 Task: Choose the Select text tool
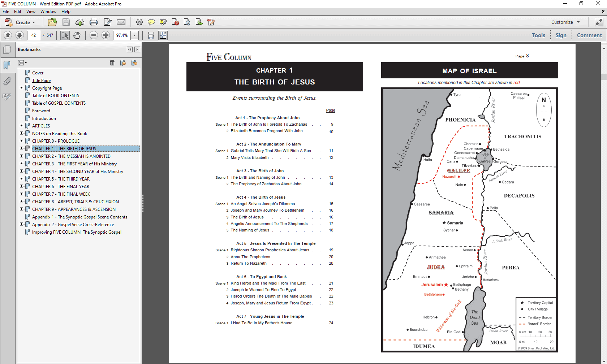click(65, 35)
